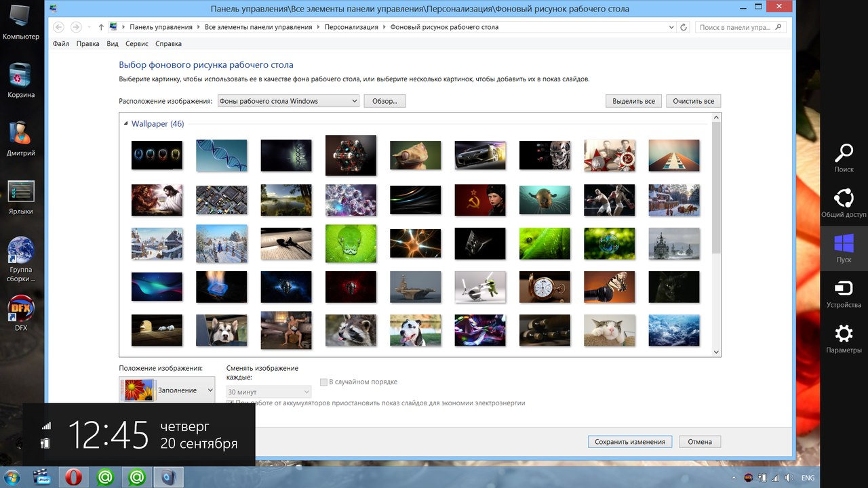Viewport: 868px width, 488px height.
Task: Toggle the battery slideshow pause checkbox
Action: coord(231,403)
